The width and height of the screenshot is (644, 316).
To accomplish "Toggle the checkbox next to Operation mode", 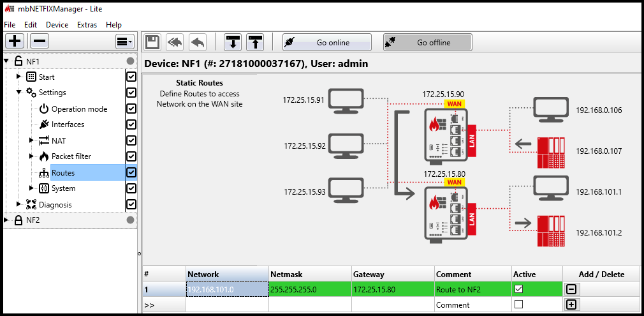I will pos(131,109).
